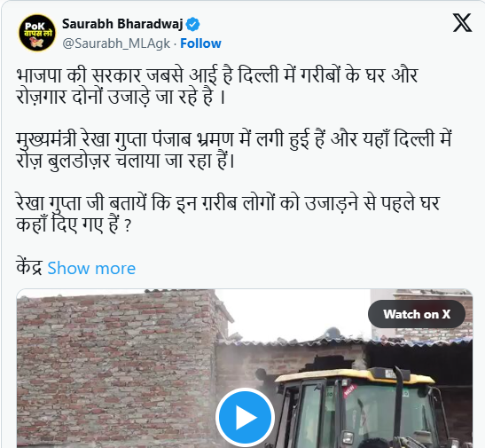This screenshot has width=485, height=448.
Task: Click the truncated word केंद्र
Action: (29, 267)
